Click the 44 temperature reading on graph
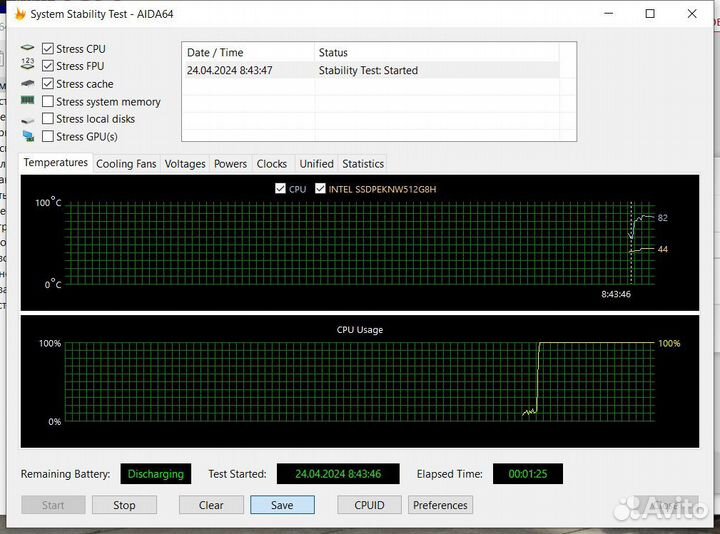 tap(663, 249)
